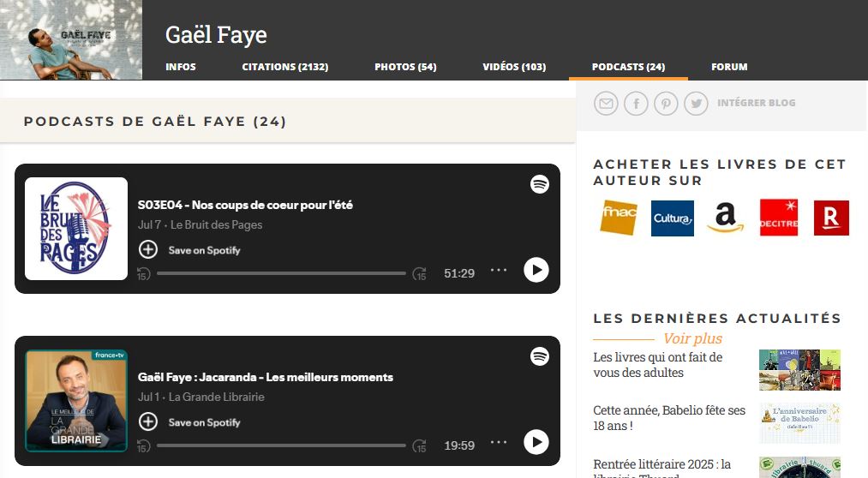The image size is (868, 478).
Task: Open article Babelio fête ses 18 ans
Action: point(669,418)
